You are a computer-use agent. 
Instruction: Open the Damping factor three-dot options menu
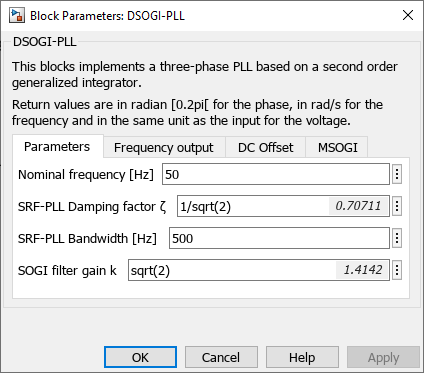pyautogui.click(x=397, y=206)
